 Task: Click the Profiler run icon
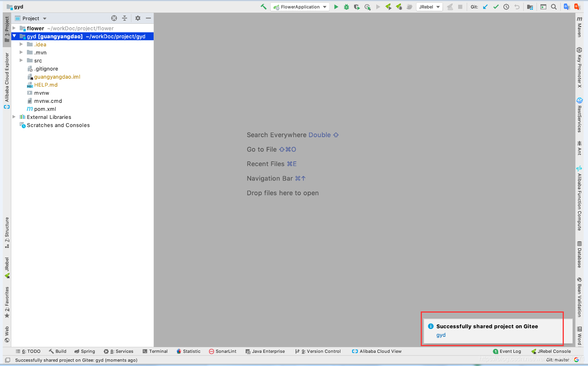click(x=367, y=7)
